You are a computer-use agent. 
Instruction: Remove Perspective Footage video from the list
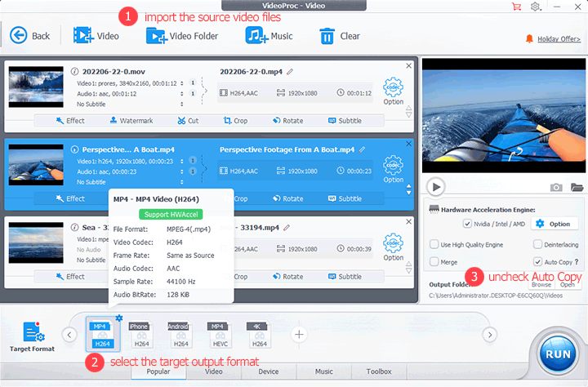(409, 144)
